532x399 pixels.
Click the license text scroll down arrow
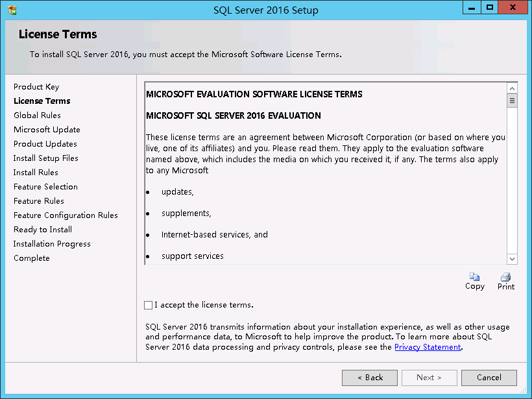512,259
